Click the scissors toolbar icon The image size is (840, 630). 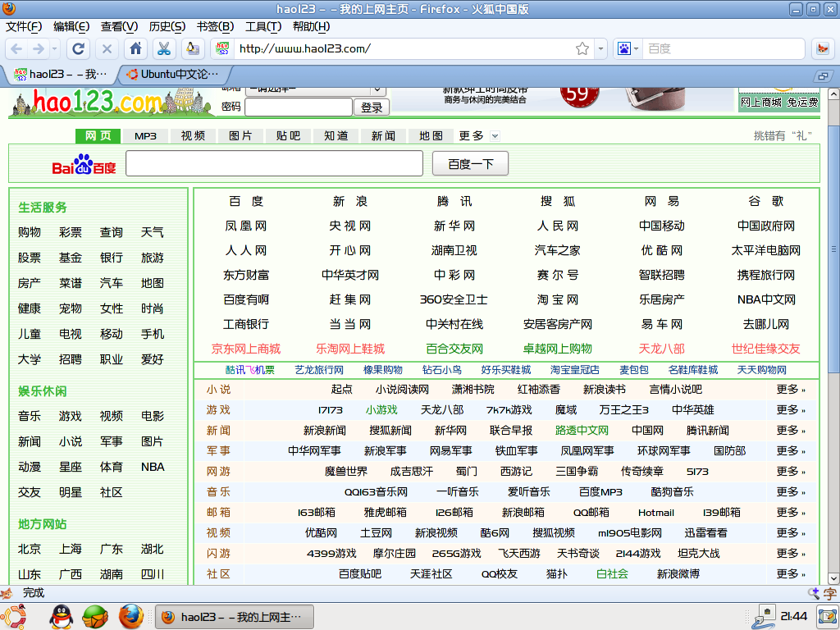[164, 48]
